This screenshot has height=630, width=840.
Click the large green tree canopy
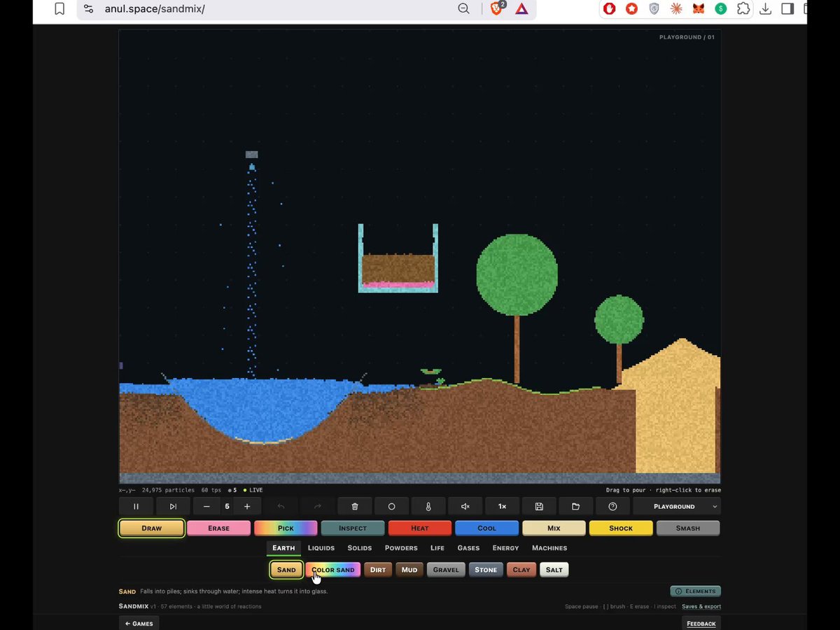coord(517,275)
